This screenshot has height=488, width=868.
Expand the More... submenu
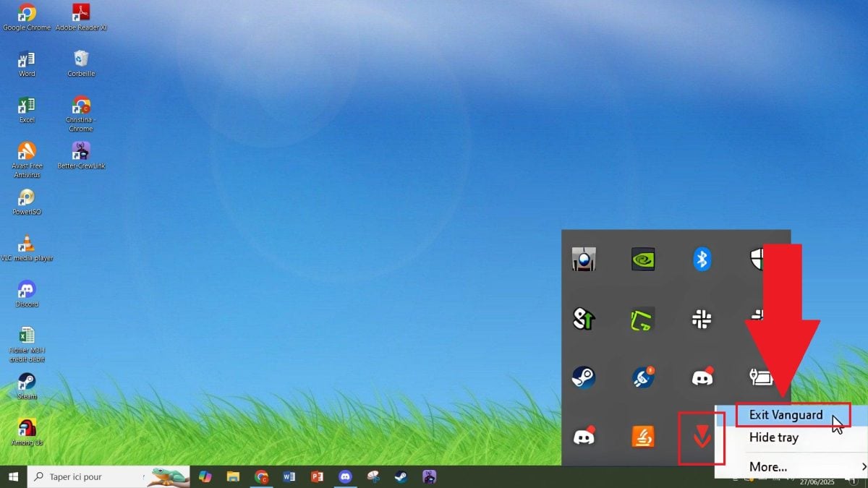click(x=768, y=467)
